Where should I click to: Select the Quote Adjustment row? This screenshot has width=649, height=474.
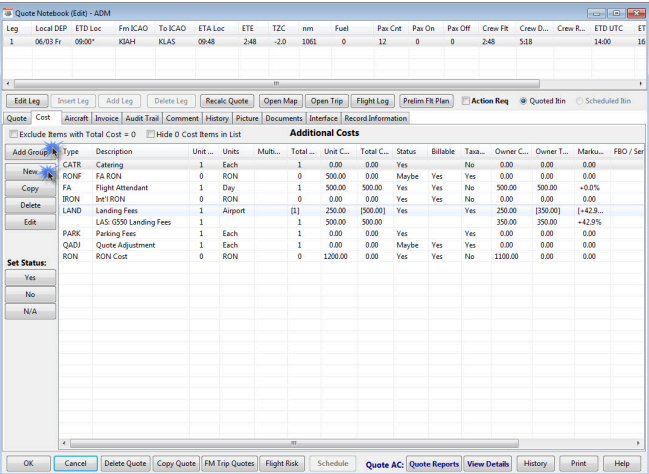coord(351,245)
